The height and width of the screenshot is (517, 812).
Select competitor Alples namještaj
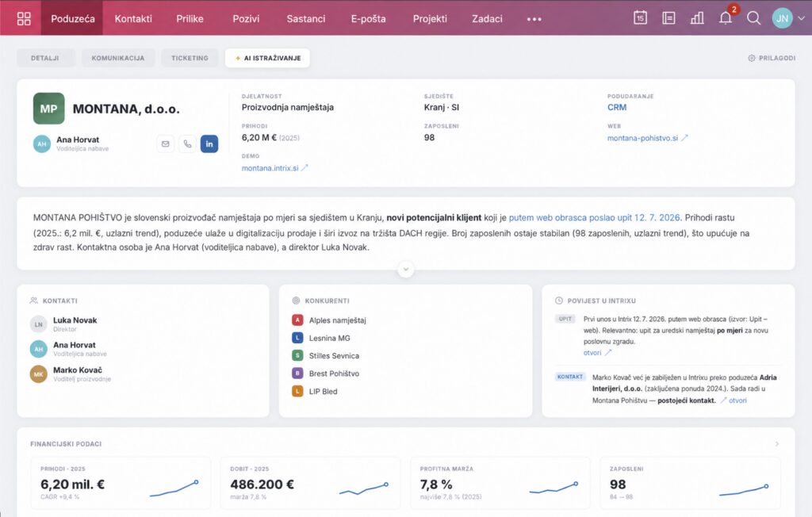click(x=338, y=320)
